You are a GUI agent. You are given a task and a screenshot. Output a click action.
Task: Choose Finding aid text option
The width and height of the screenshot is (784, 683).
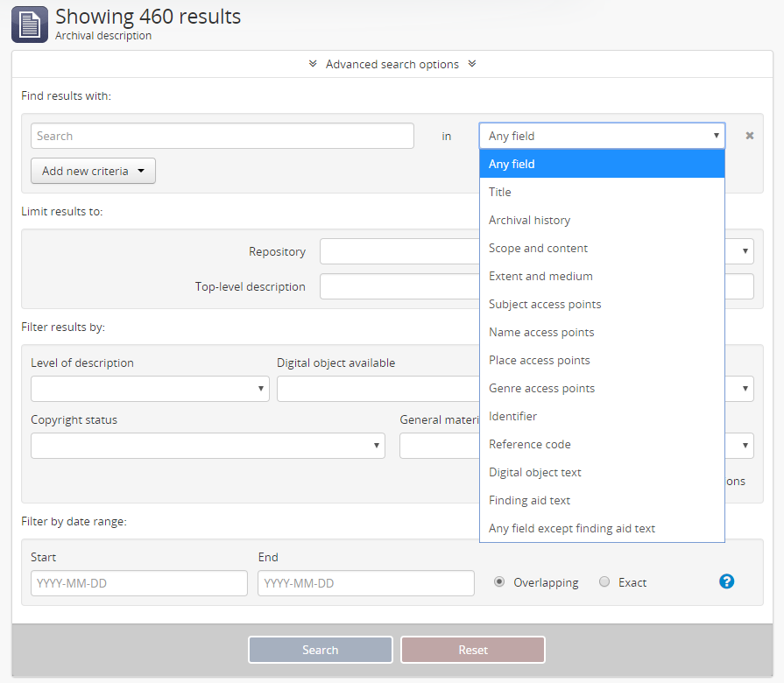tap(529, 500)
